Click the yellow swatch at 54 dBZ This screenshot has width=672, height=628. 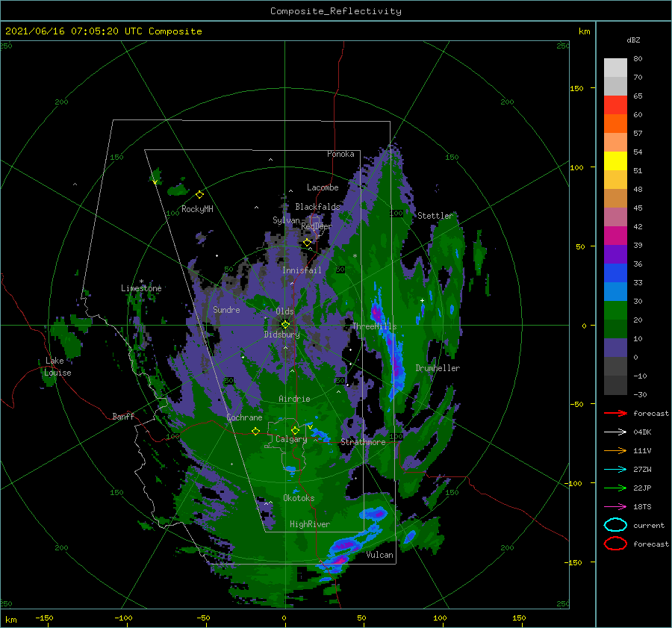coord(615,161)
